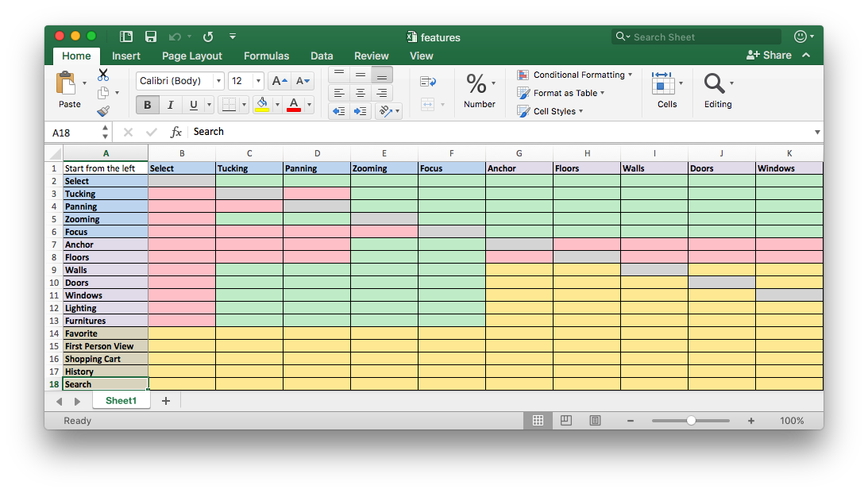Click the Increase Font Size icon
The width and height of the screenshot is (868, 493).
click(279, 81)
